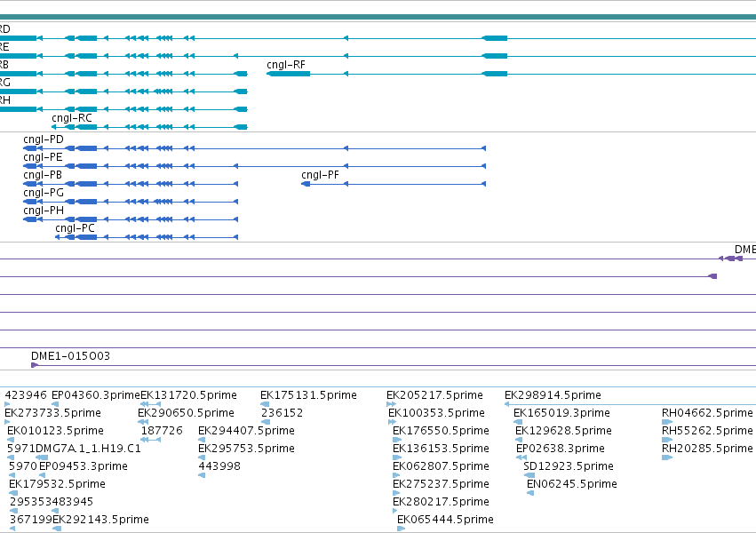This screenshot has width=756, height=533.
Task: Select EST EK295753.5prime
Action: click(246, 449)
